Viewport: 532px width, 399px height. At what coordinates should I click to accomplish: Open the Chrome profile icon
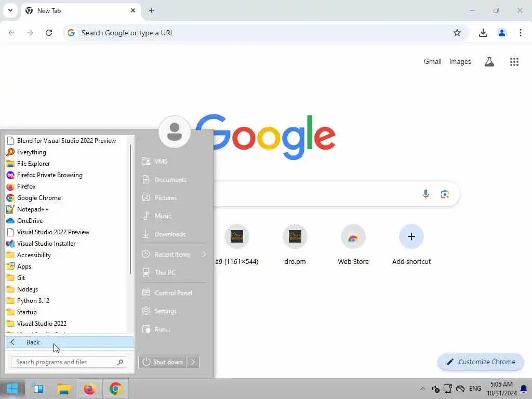click(x=502, y=33)
